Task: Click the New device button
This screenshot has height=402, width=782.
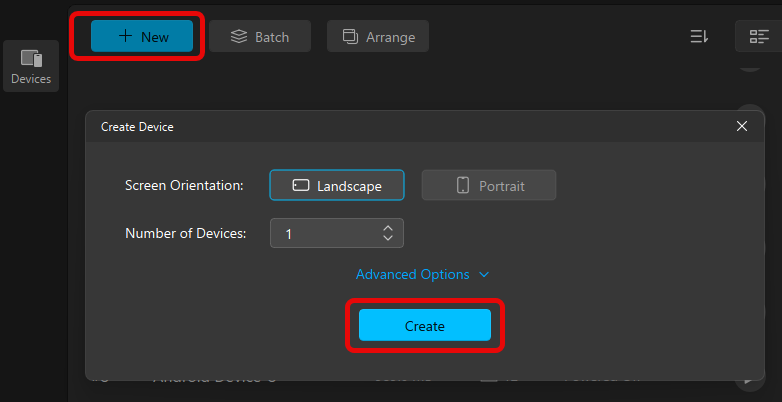Action: [x=142, y=36]
